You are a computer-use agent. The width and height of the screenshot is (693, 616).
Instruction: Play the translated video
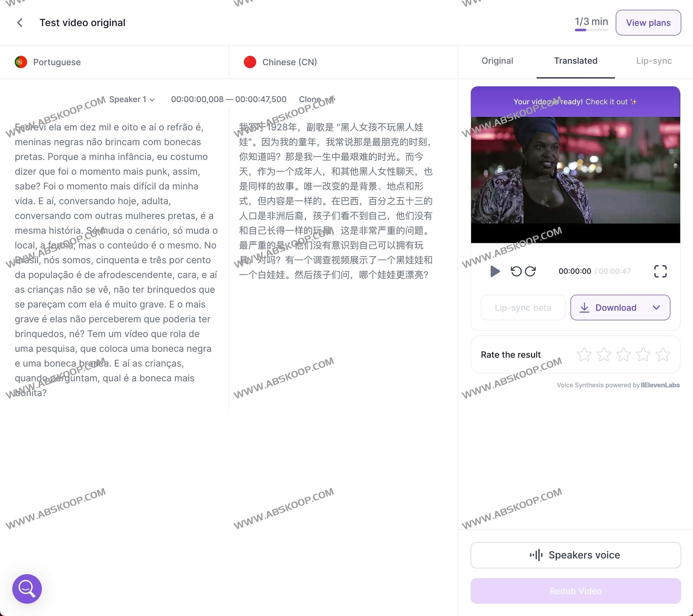495,271
